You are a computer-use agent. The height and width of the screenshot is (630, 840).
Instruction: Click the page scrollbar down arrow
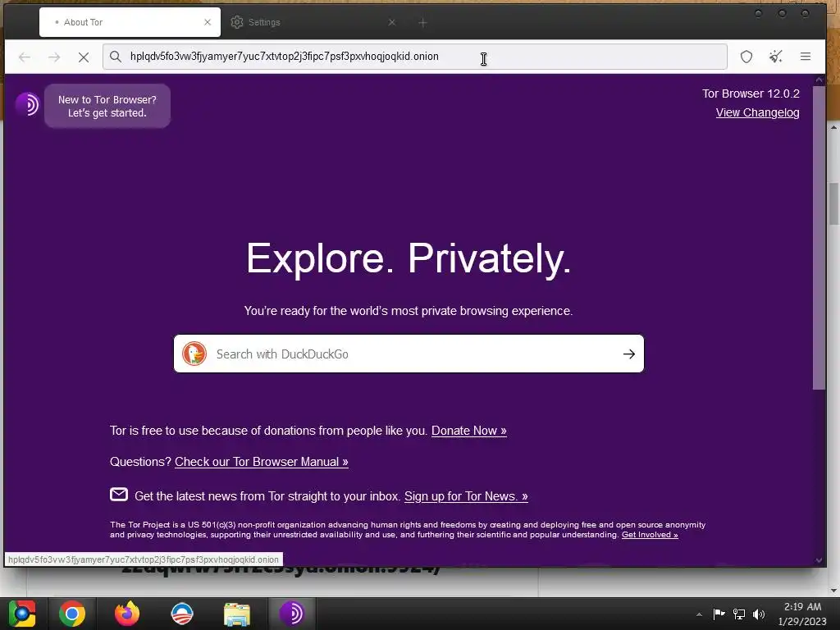pos(819,560)
